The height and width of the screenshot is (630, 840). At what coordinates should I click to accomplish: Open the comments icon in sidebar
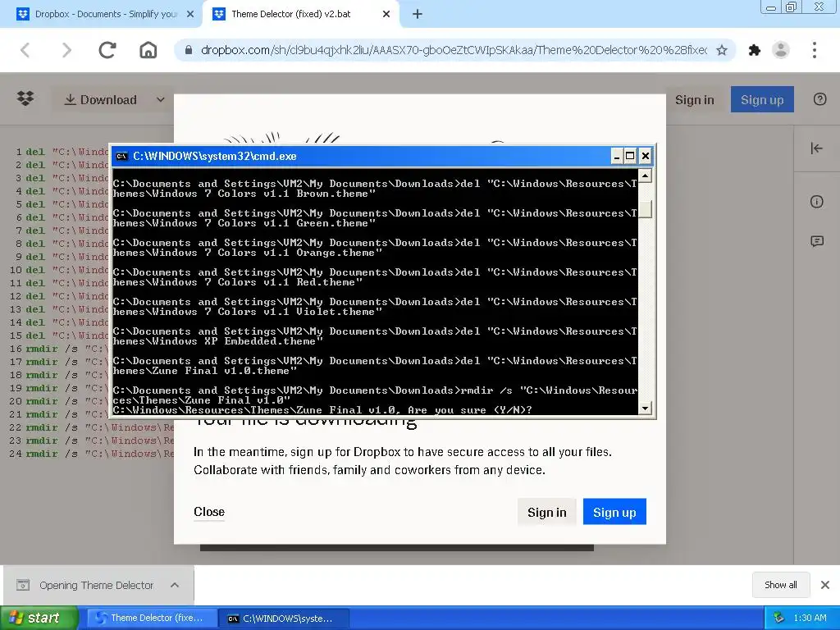point(816,242)
